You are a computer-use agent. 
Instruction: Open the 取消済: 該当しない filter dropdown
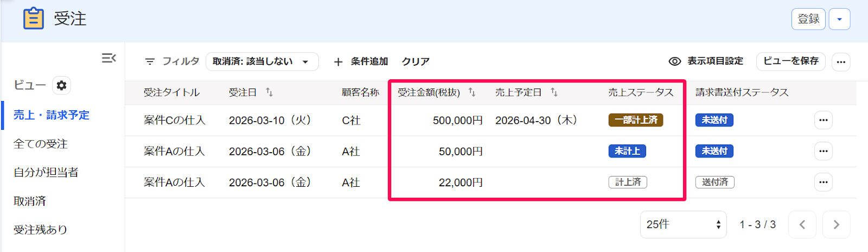coord(262,61)
